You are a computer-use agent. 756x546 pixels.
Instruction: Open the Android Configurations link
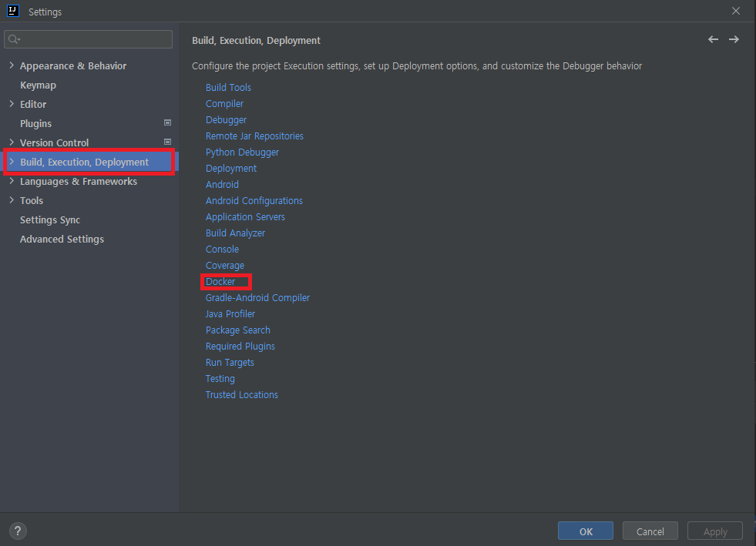pos(254,201)
